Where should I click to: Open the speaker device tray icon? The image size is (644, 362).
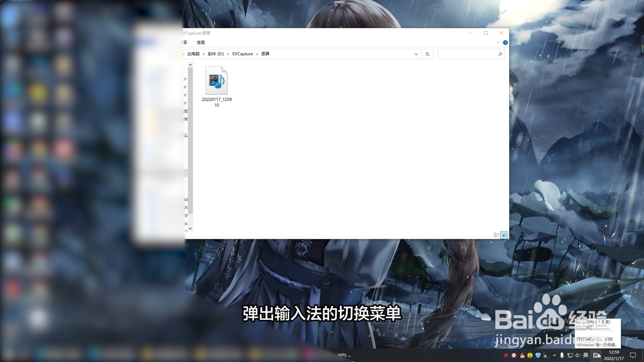pos(546,355)
